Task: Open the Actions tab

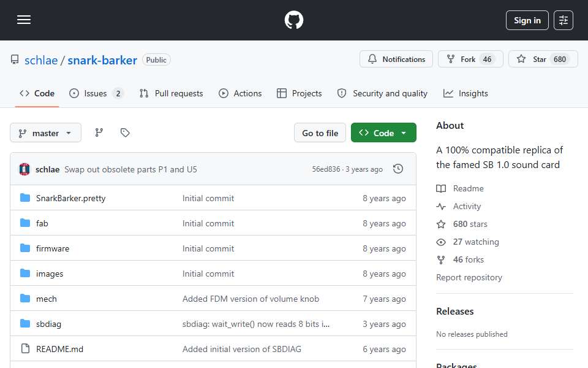Action: (x=240, y=93)
